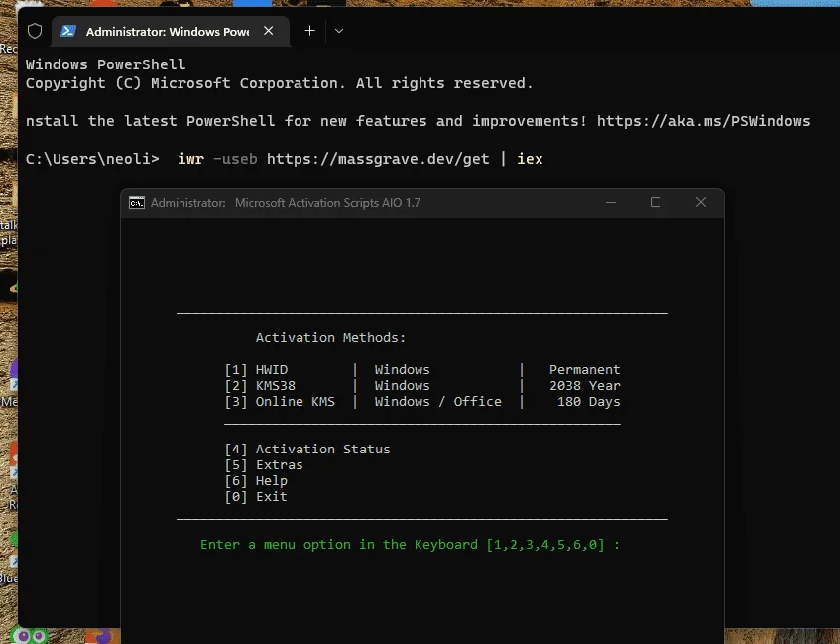Click the [1] HWID option text
The height and width of the screenshot is (644, 840).
[256, 370]
